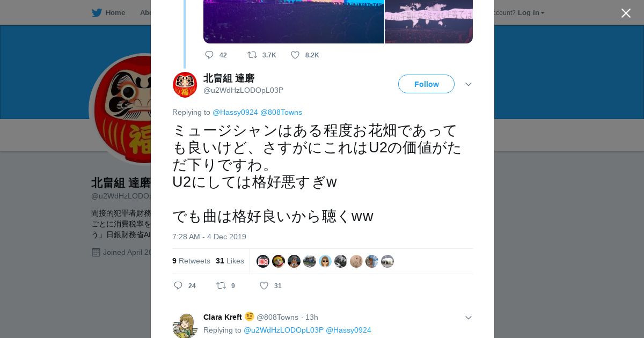The width and height of the screenshot is (644, 338).
Task: Expand options chevron on Clara Kreft's reply
Action: [x=468, y=318]
